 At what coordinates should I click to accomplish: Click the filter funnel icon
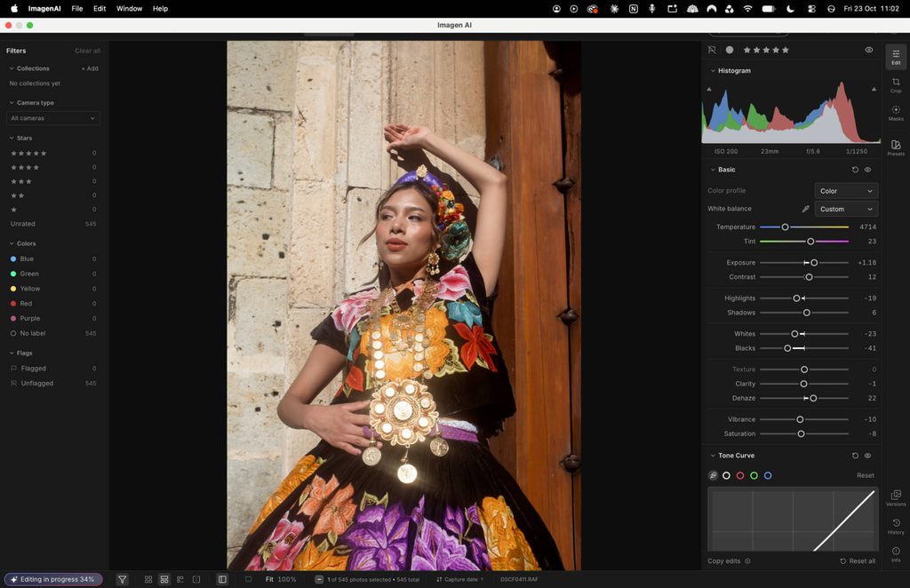123,579
